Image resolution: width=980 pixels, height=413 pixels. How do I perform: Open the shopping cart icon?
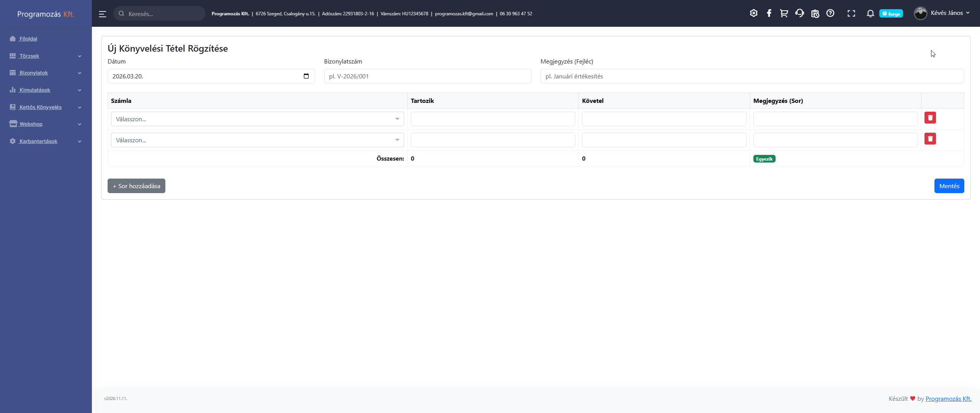pos(784,13)
